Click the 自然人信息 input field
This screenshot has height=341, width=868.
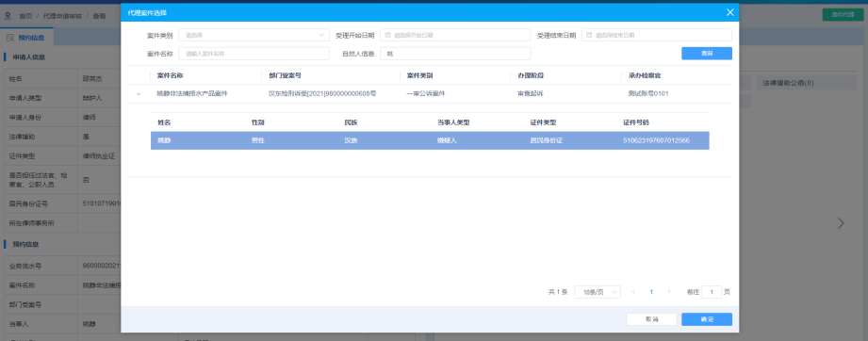pyautogui.click(x=455, y=54)
